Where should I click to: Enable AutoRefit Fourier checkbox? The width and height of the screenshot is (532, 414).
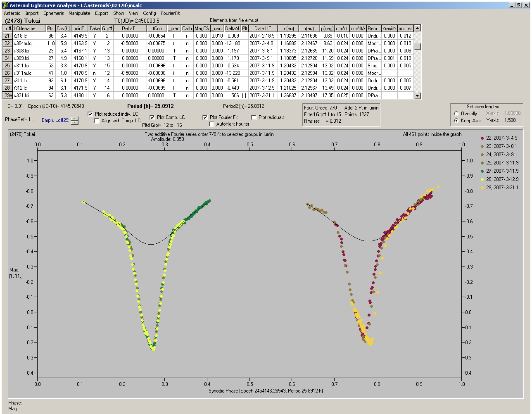point(212,124)
